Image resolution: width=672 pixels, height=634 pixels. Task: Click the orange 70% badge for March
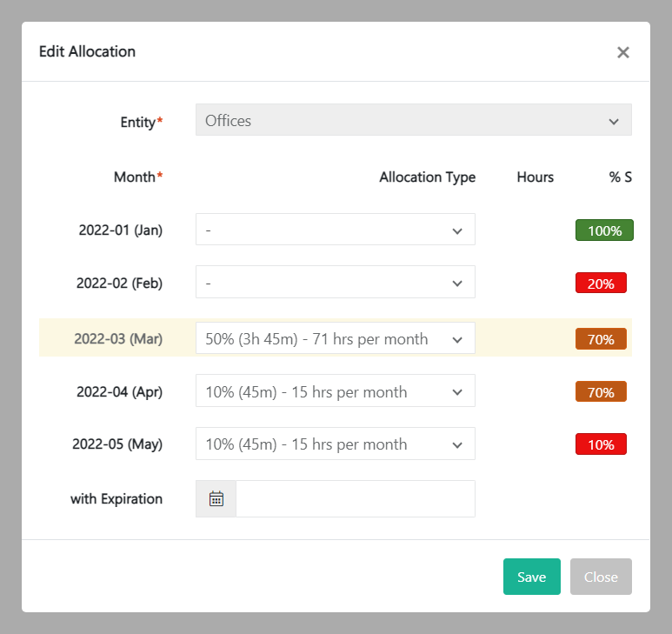click(x=601, y=339)
